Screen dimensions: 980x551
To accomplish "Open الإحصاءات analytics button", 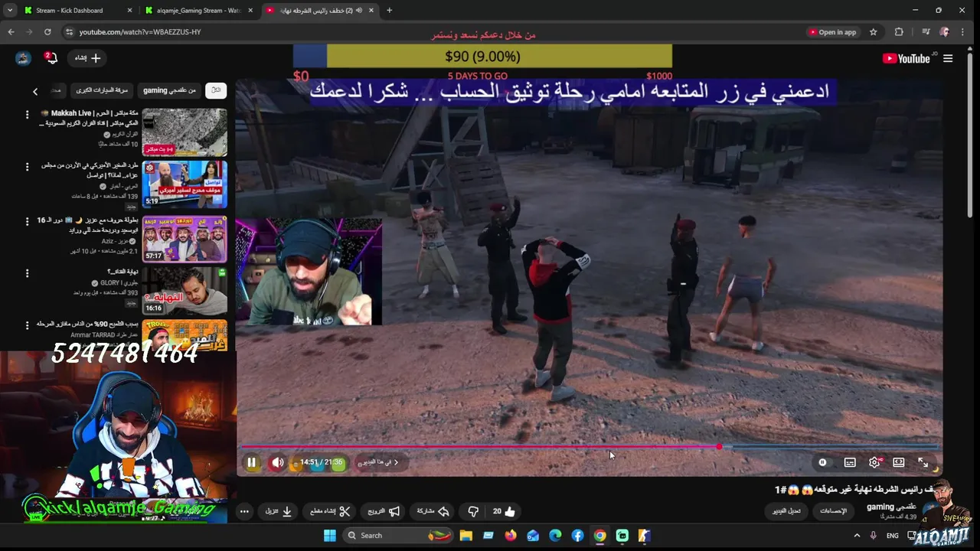I will tap(834, 510).
